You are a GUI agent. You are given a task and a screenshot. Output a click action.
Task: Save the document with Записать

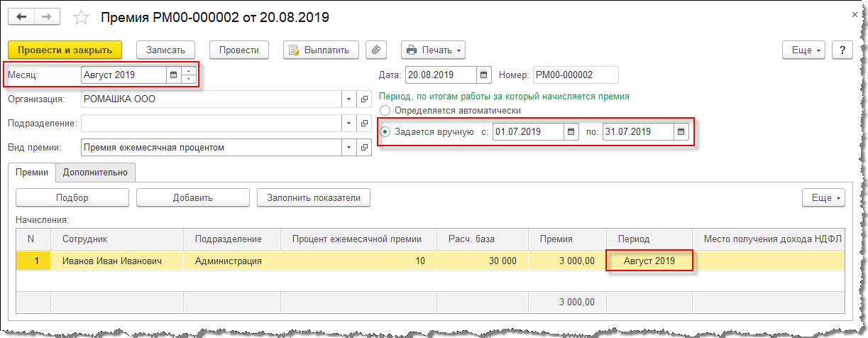click(165, 50)
